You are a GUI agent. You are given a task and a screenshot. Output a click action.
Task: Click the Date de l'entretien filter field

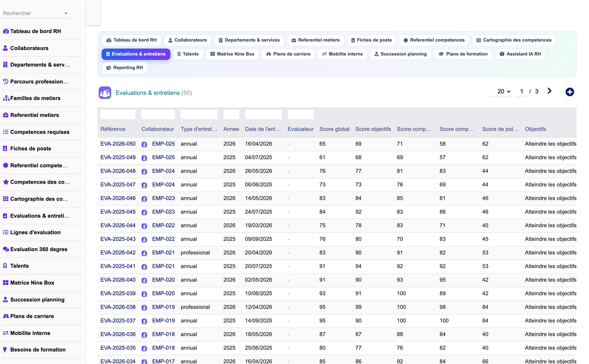pos(263,114)
